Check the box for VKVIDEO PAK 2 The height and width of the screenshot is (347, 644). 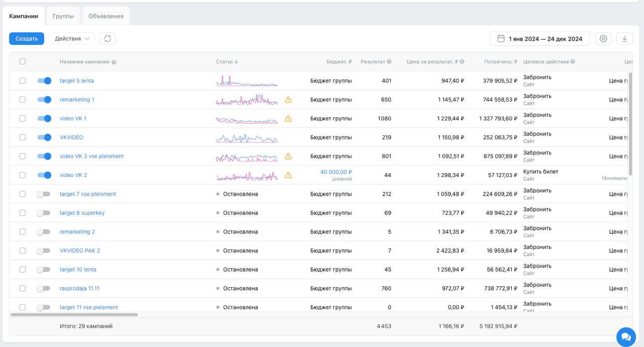(22, 250)
